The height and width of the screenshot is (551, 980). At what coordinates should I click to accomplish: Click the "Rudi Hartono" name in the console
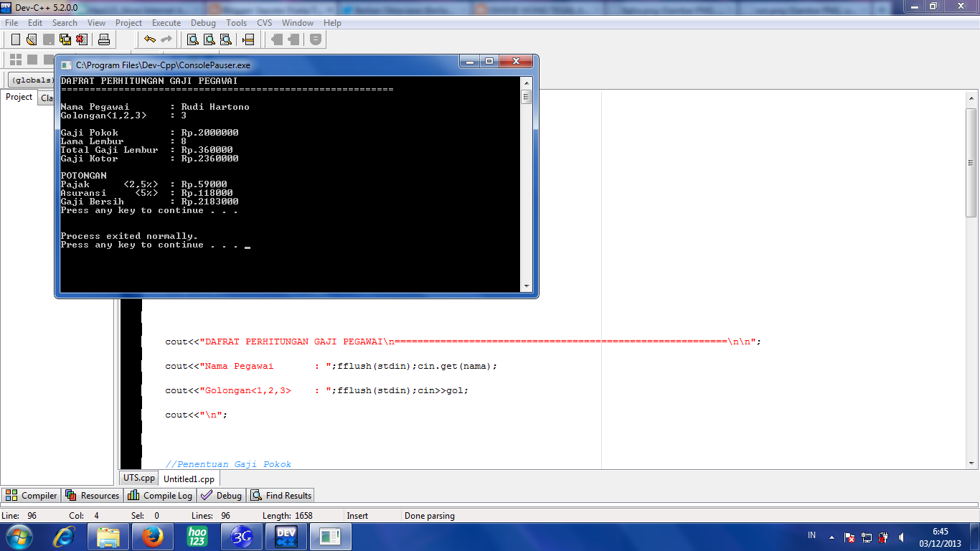tap(215, 107)
